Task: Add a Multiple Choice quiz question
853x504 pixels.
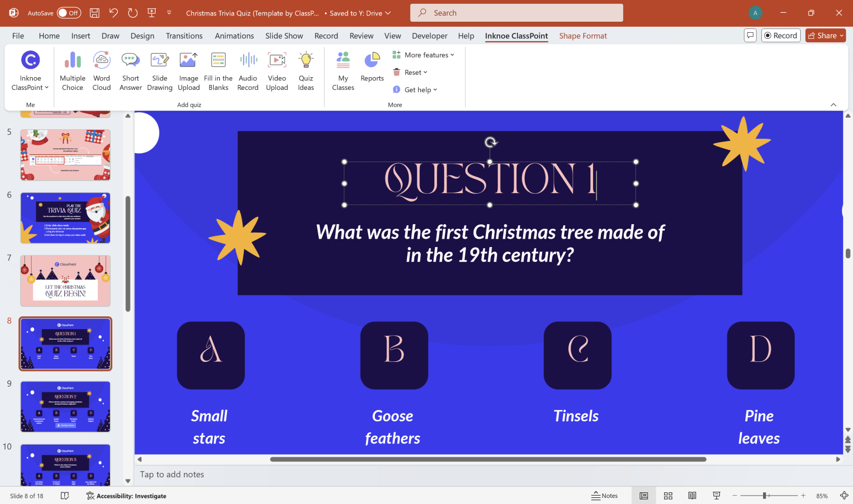Action: coord(72,70)
